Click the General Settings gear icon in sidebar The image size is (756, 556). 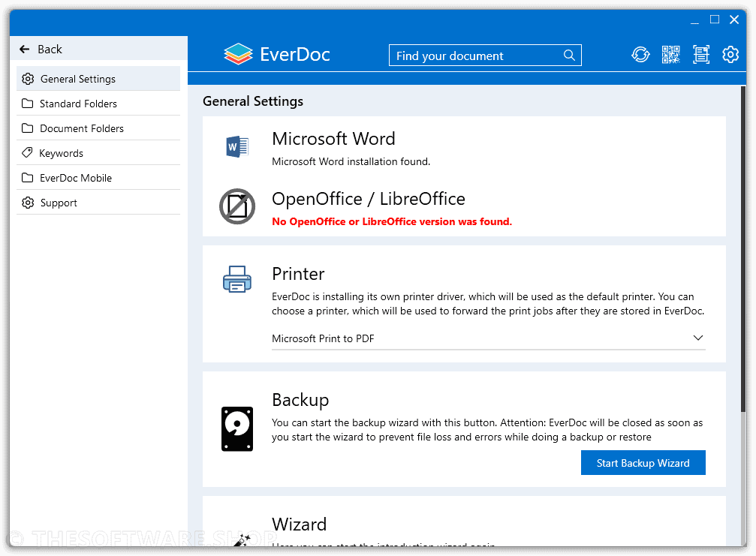tap(28, 79)
